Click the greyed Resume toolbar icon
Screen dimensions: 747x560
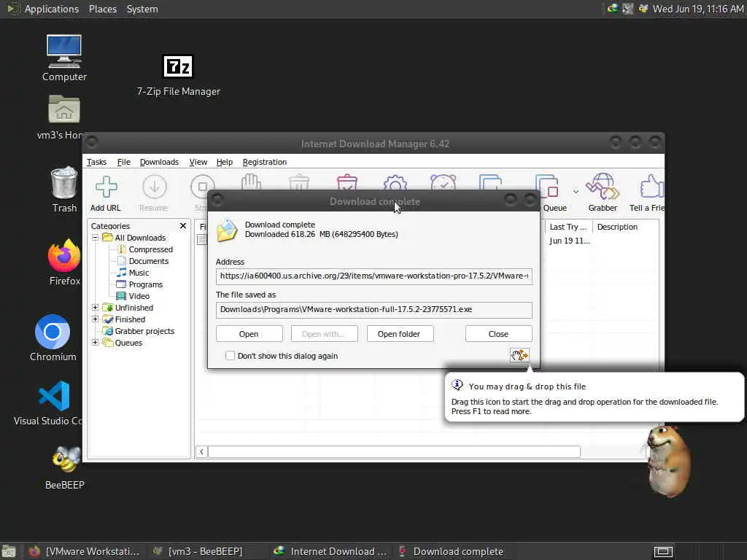[155, 187]
